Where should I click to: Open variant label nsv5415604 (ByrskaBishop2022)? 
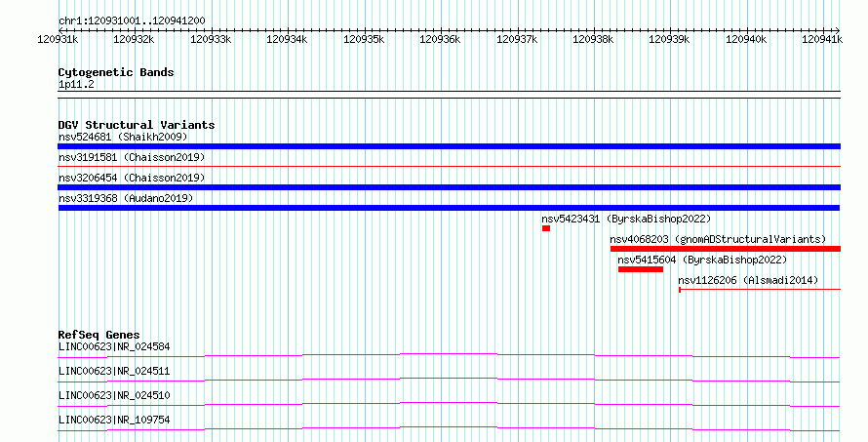click(702, 260)
